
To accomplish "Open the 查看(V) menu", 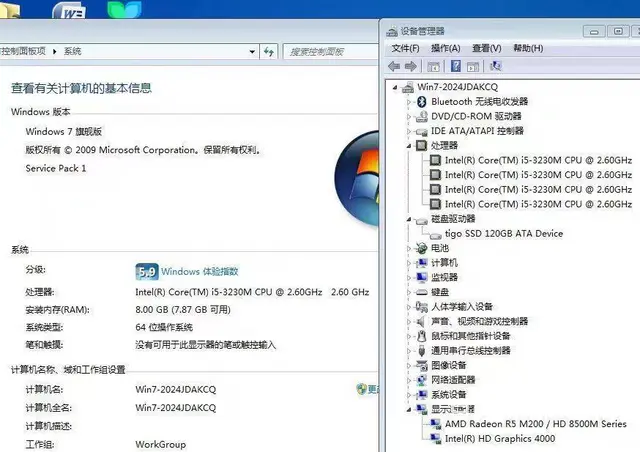I will pyautogui.click(x=487, y=48).
